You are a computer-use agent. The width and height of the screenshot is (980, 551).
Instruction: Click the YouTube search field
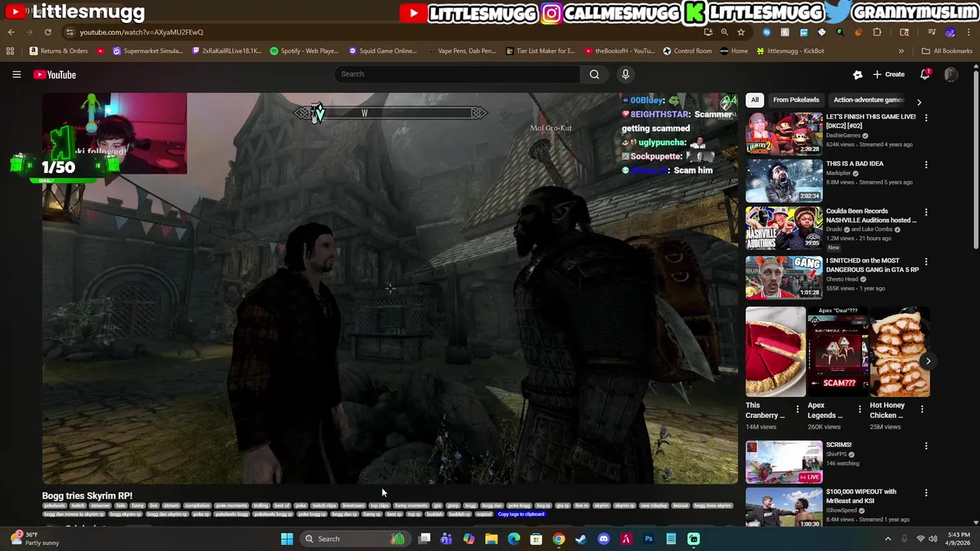pos(457,74)
